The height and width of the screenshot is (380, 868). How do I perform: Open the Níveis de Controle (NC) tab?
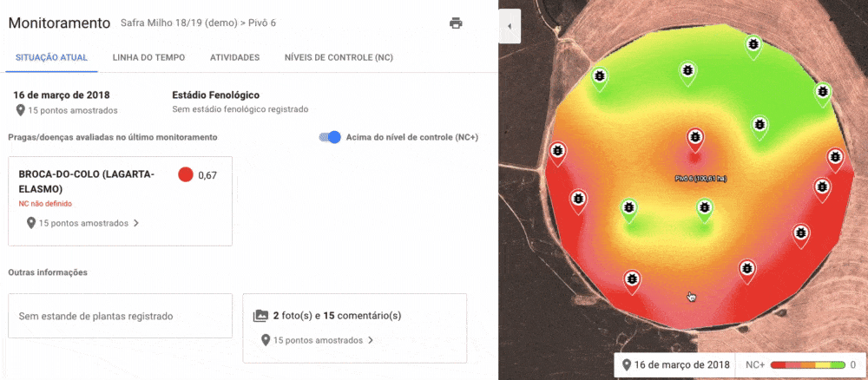pyautogui.click(x=339, y=57)
